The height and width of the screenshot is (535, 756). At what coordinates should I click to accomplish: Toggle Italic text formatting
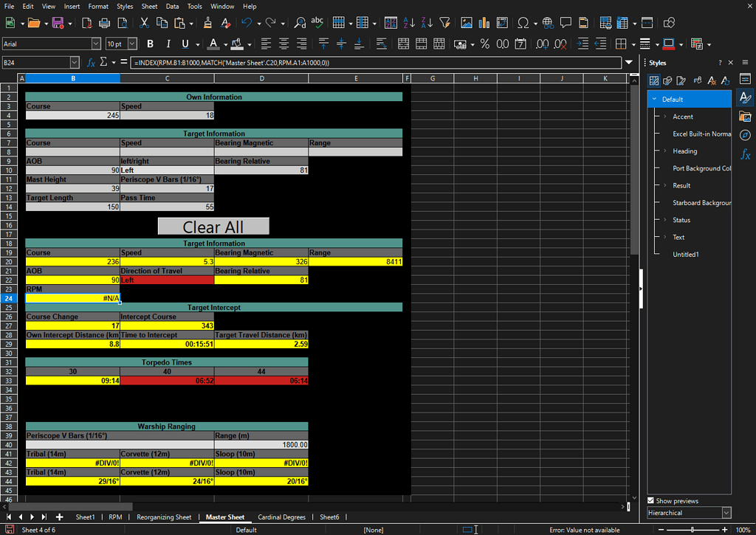click(168, 44)
